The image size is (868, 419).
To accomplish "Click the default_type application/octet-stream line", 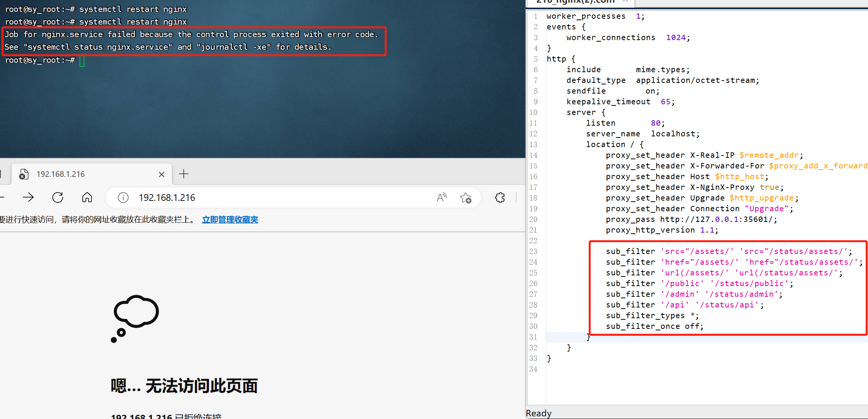I will pos(663,80).
